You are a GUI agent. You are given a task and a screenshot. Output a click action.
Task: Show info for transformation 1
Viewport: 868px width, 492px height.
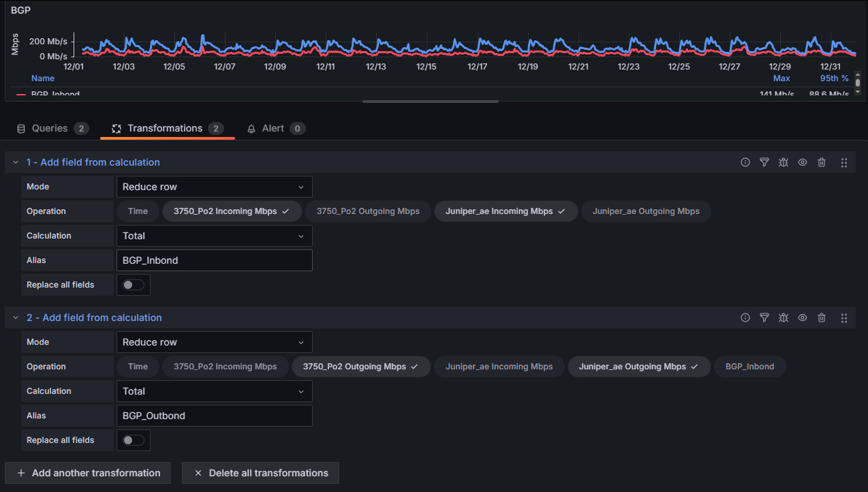pos(745,162)
